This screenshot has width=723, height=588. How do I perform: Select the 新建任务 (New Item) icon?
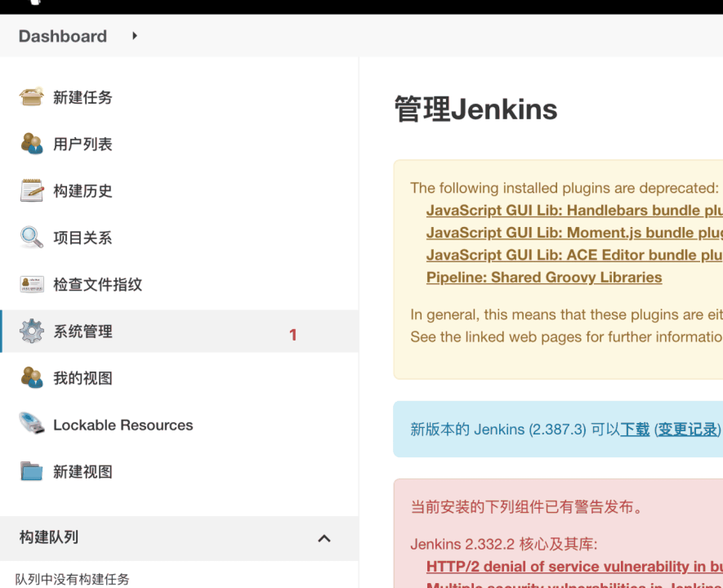[32, 98]
